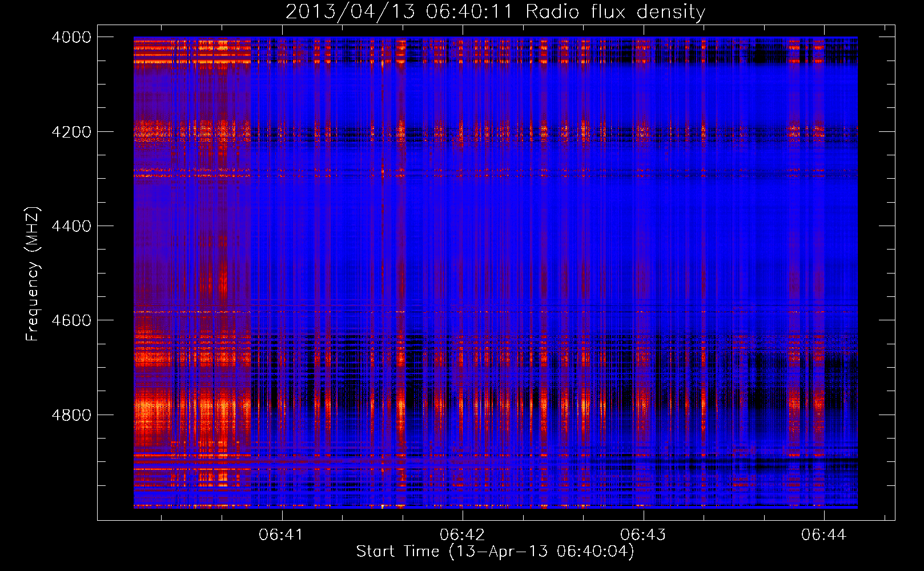Image resolution: width=924 pixels, height=571 pixels.
Task: Click the 06:44 time tick label
Action: [x=823, y=535]
